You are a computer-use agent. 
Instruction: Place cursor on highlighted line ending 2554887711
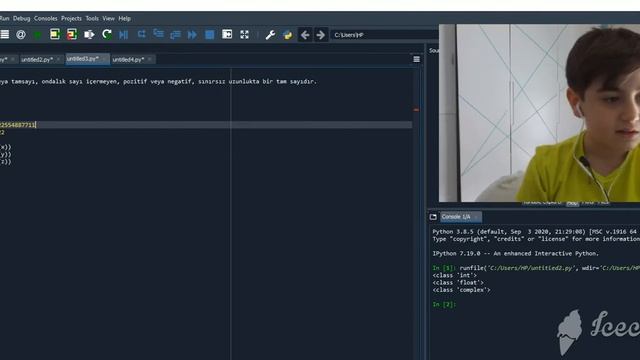point(206,125)
